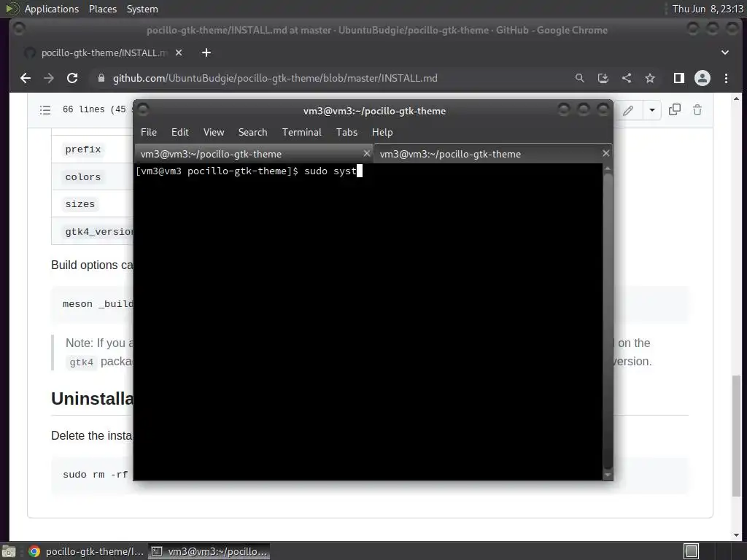Click terminal scrollbar down arrow

click(x=608, y=475)
